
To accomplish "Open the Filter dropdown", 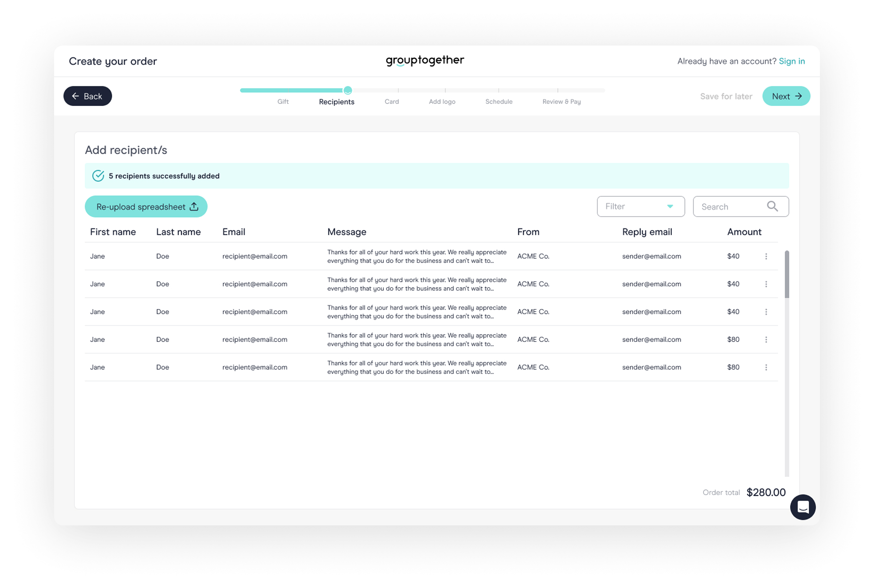I will point(641,206).
